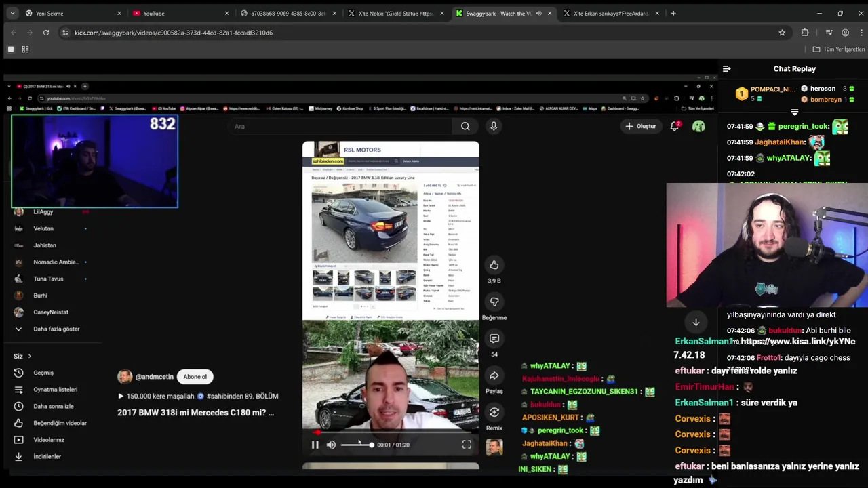This screenshot has height=488, width=868.
Task: Remix this Short
Action: 494,412
